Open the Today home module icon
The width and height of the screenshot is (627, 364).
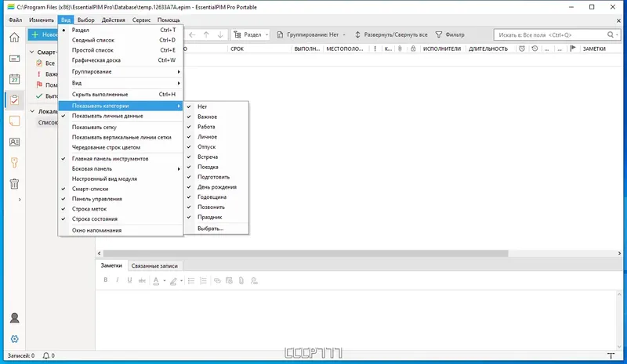click(x=14, y=37)
